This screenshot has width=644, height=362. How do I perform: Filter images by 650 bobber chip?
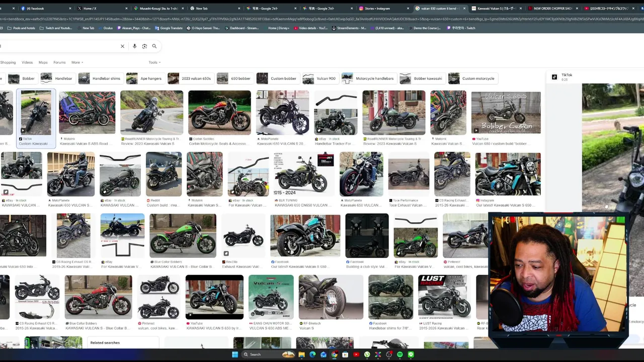(234, 78)
